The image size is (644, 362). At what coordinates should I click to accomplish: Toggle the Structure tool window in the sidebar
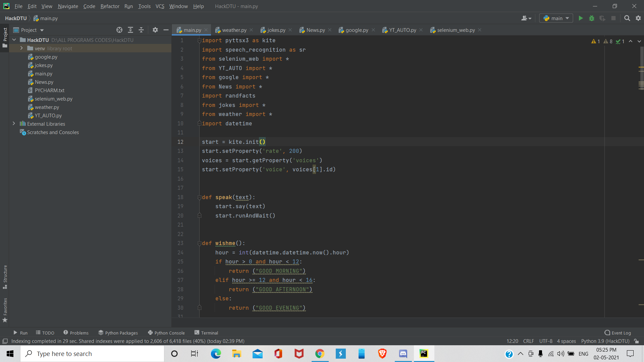pos(5,277)
